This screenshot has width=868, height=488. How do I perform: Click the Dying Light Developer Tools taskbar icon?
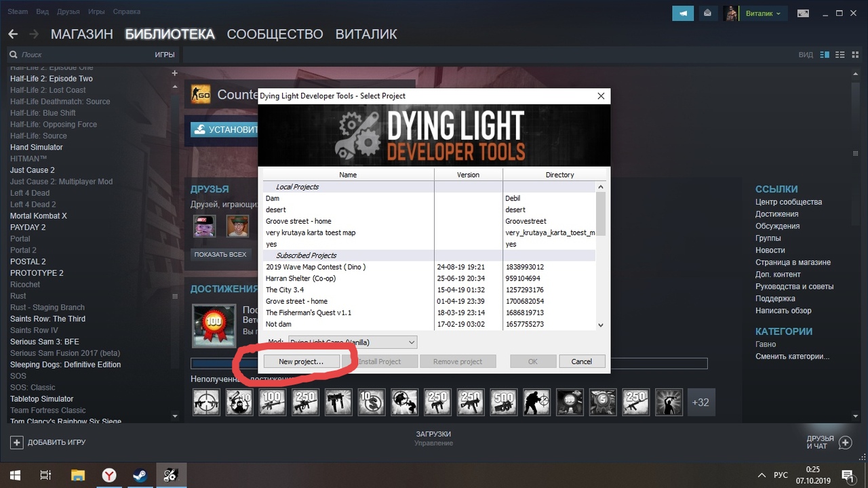click(x=171, y=475)
